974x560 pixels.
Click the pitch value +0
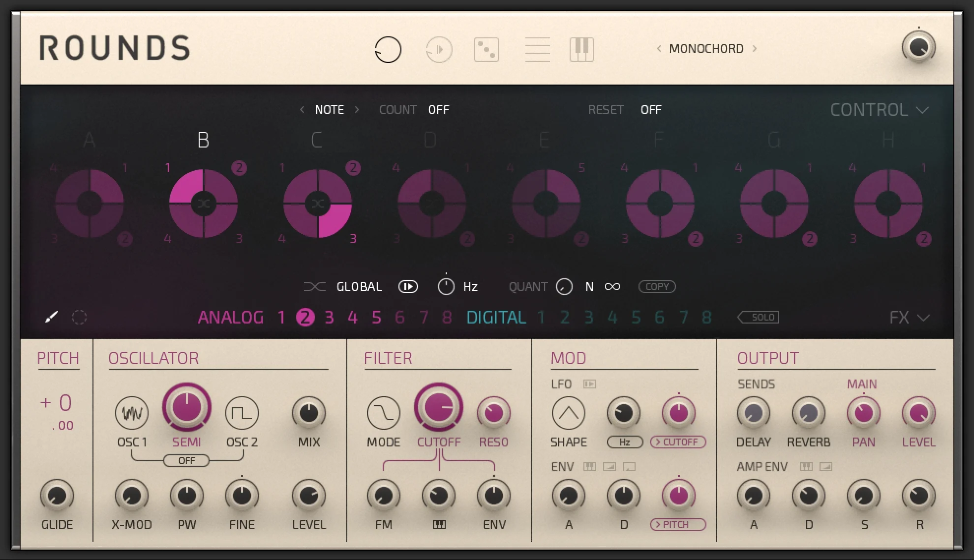(x=57, y=403)
